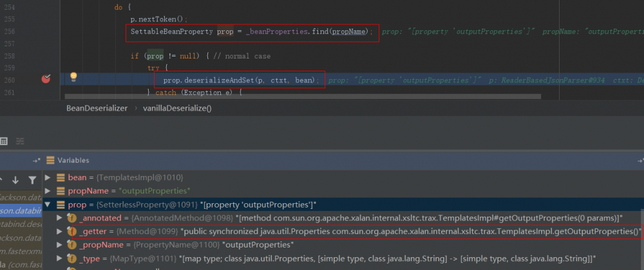Expand the _propName field node

(x=59, y=245)
